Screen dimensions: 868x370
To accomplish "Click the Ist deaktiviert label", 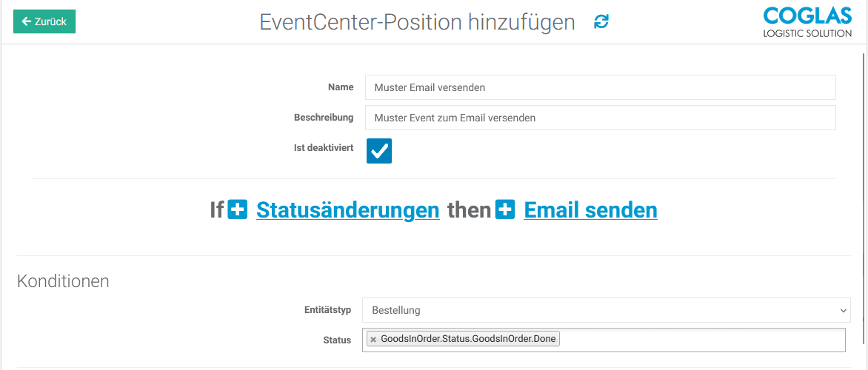I will pyautogui.click(x=324, y=148).
